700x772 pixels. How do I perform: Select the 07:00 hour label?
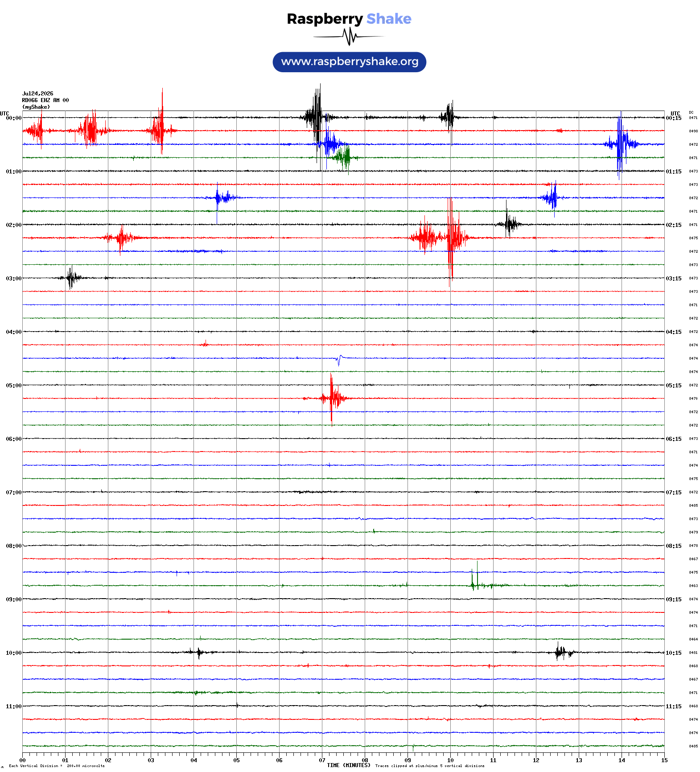(x=14, y=493)
